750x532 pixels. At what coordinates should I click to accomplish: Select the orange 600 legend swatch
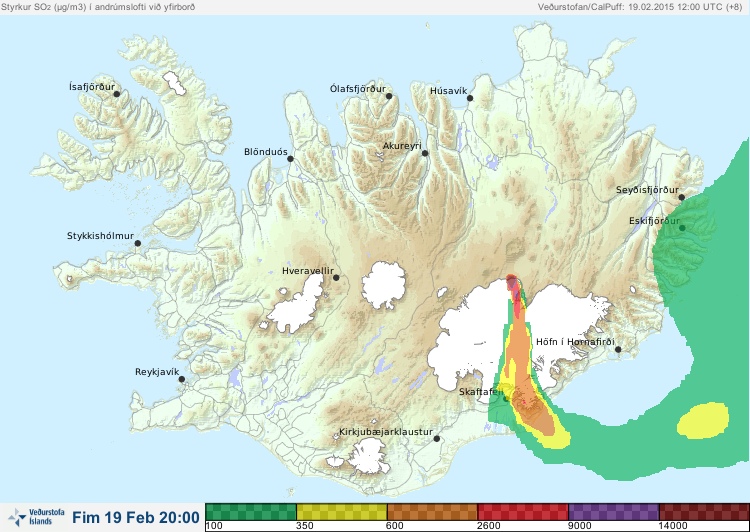tap(432, 512)
